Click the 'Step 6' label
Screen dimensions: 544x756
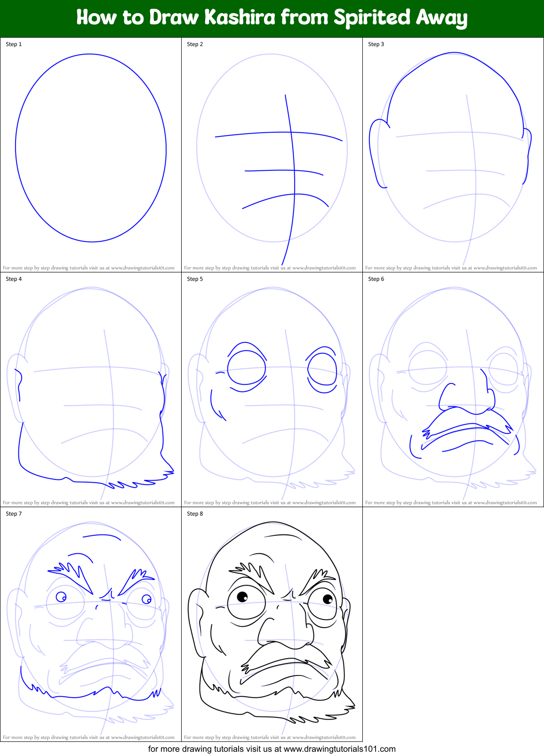click(376, 279)
